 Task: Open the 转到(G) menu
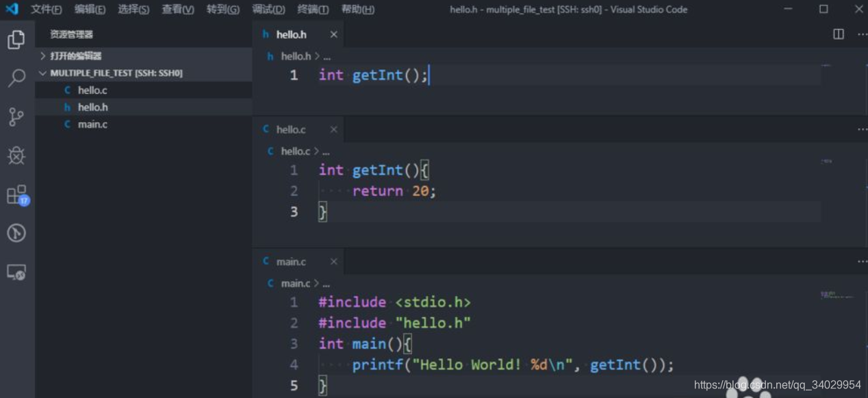pyautogui.click(x=222, y=10)
